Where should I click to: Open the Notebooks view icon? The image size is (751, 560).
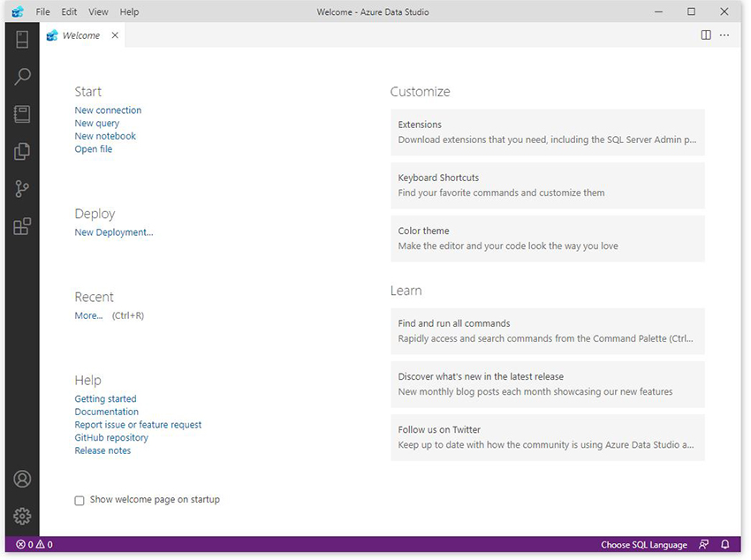coord(22,114)
